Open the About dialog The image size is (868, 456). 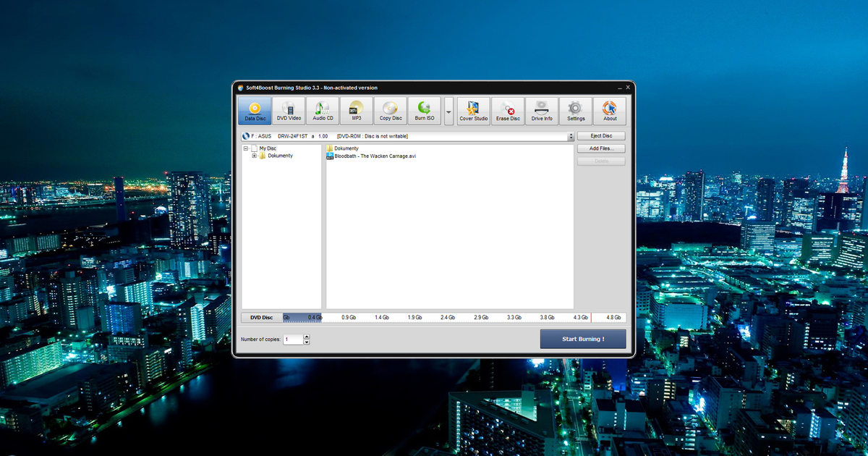click(610, 111)
